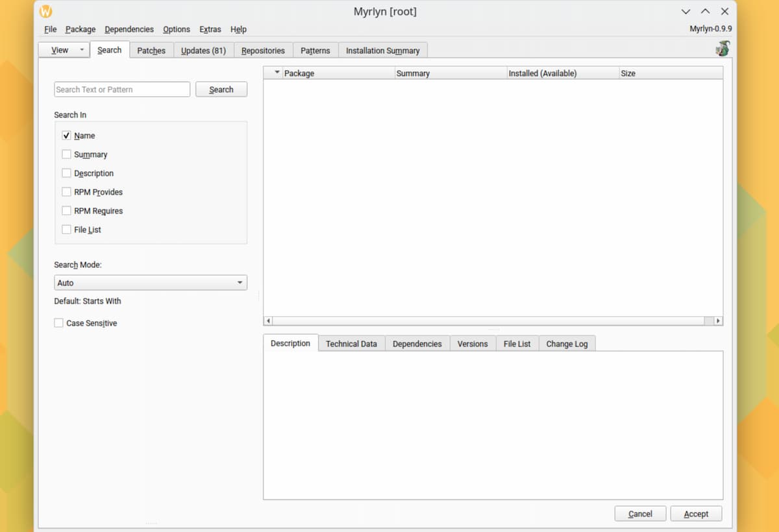Click the horizontal scrollbar right arrow
The image size is (779, 532).
pos(717,320)
